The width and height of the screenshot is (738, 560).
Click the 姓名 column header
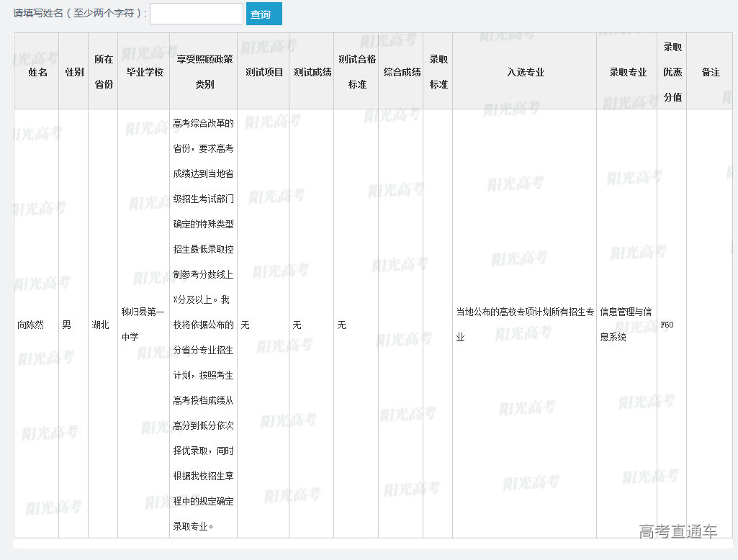click(37, 72)
